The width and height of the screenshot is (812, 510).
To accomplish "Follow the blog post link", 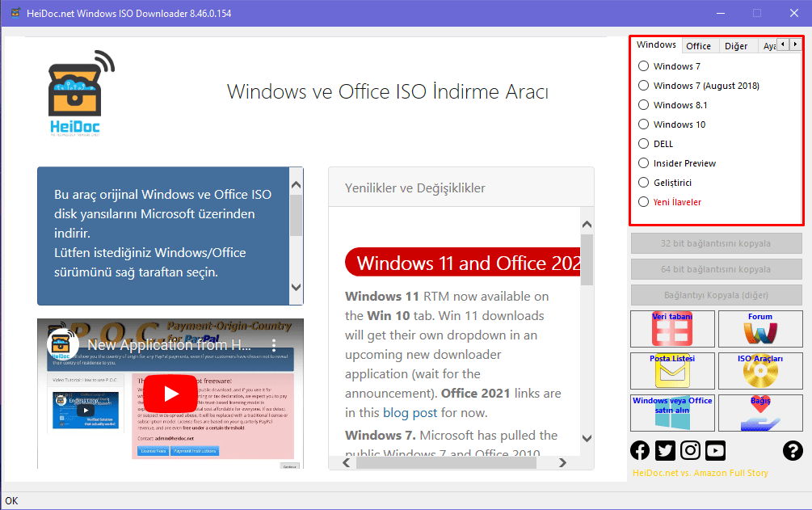I will (x=410, y=413).
